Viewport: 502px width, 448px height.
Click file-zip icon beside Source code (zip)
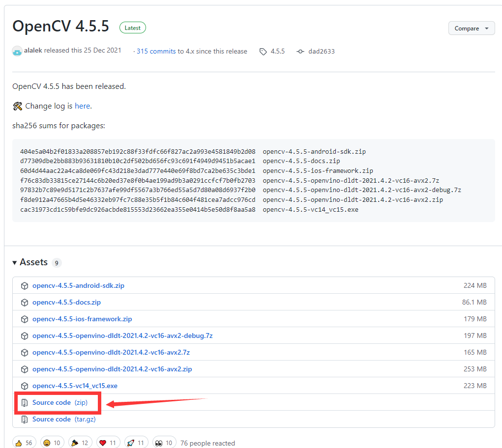point(24,403)
